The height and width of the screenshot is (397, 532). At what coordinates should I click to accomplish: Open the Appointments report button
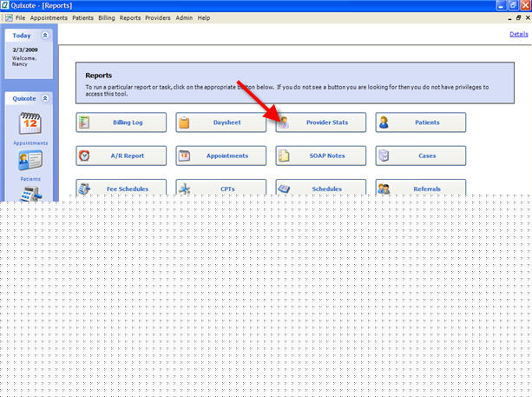click(x=221, y=155)
